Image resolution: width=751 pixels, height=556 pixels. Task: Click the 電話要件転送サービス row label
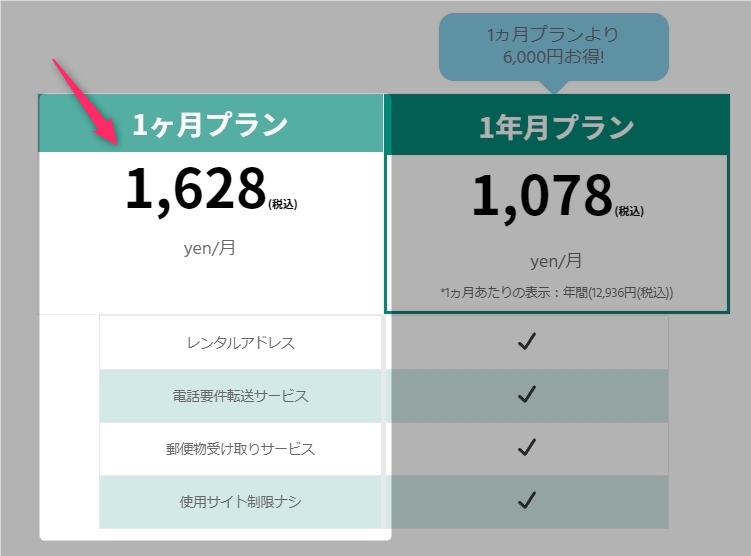[x=240, y=396]
